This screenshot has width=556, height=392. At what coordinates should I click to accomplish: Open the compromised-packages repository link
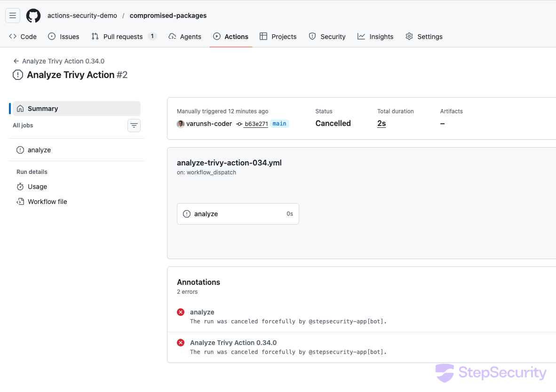pos(168,16)
